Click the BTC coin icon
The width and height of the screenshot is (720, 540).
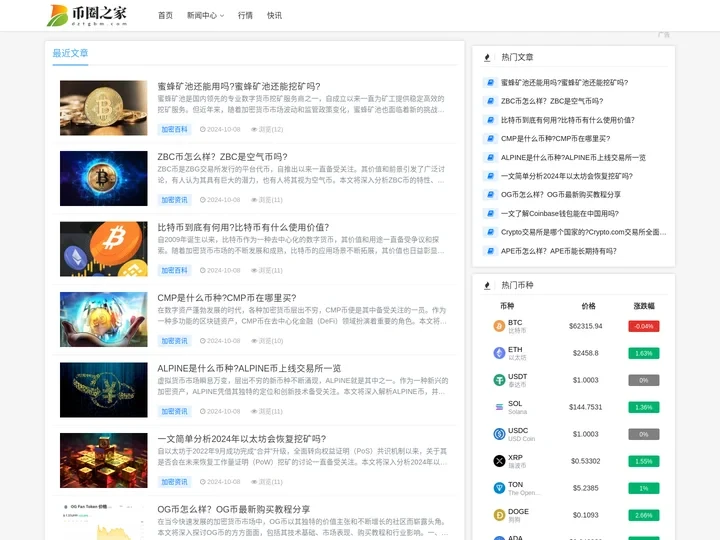499,326
